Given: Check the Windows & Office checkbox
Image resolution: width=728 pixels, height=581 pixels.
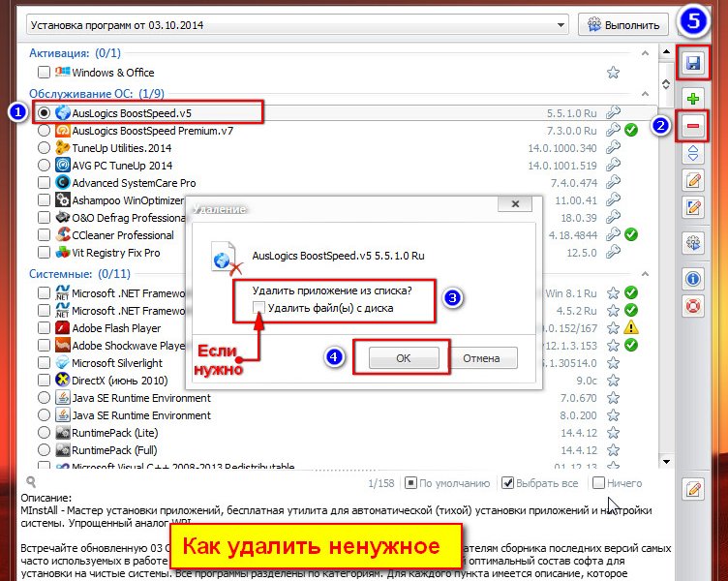Looking at the screenshot, I should click(44, 73).
